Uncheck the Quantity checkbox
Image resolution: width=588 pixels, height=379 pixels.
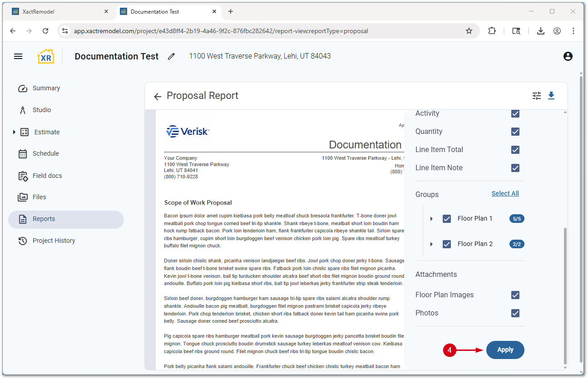pos(515,132)
